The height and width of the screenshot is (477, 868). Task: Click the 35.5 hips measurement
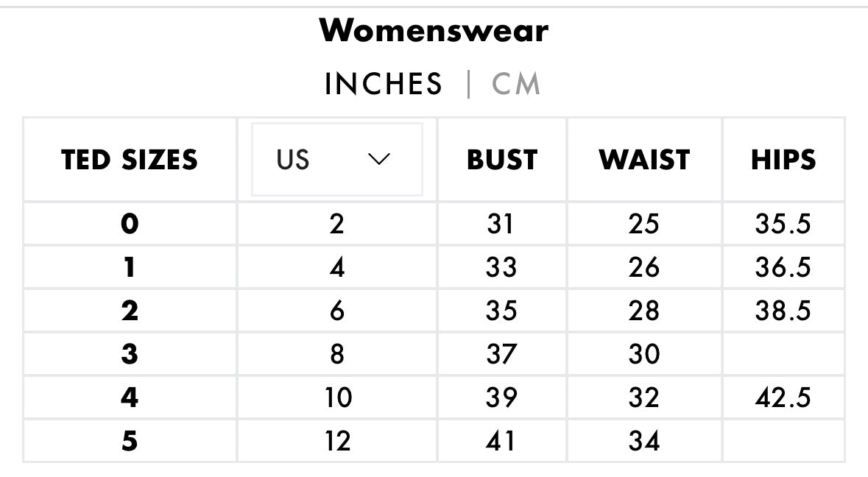[783, 224]
